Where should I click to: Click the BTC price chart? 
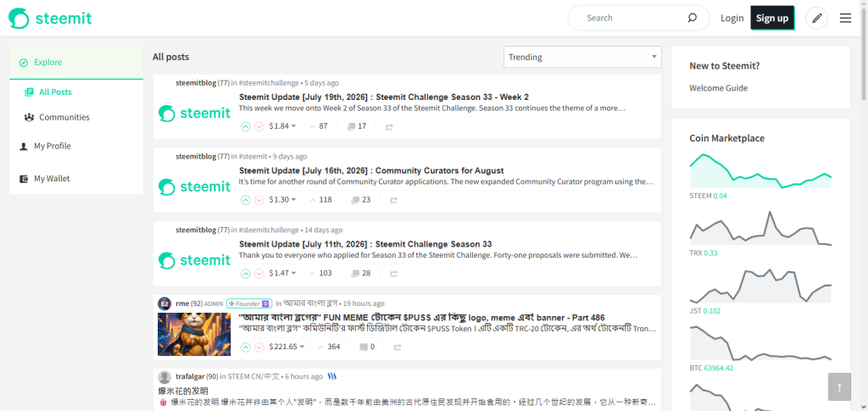pos(760,343)
